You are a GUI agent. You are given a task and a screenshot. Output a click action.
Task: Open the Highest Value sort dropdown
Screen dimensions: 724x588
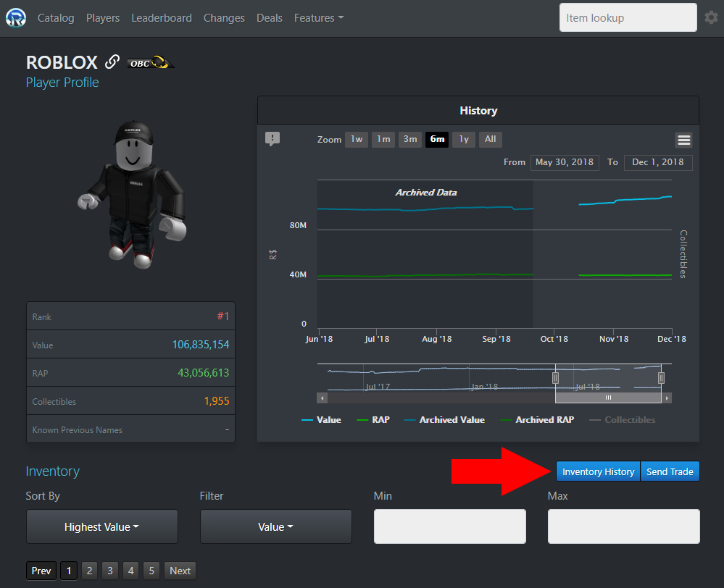click(102, 526)
